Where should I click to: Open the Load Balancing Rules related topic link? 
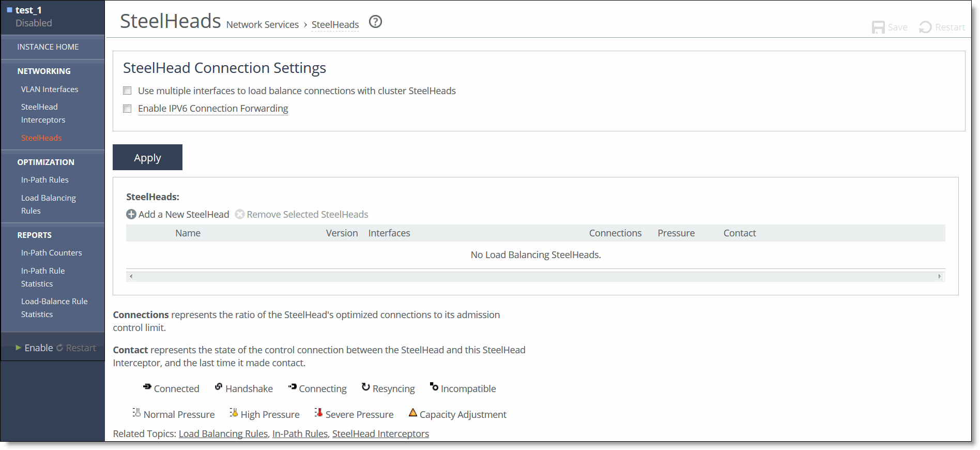click(223, 433)
